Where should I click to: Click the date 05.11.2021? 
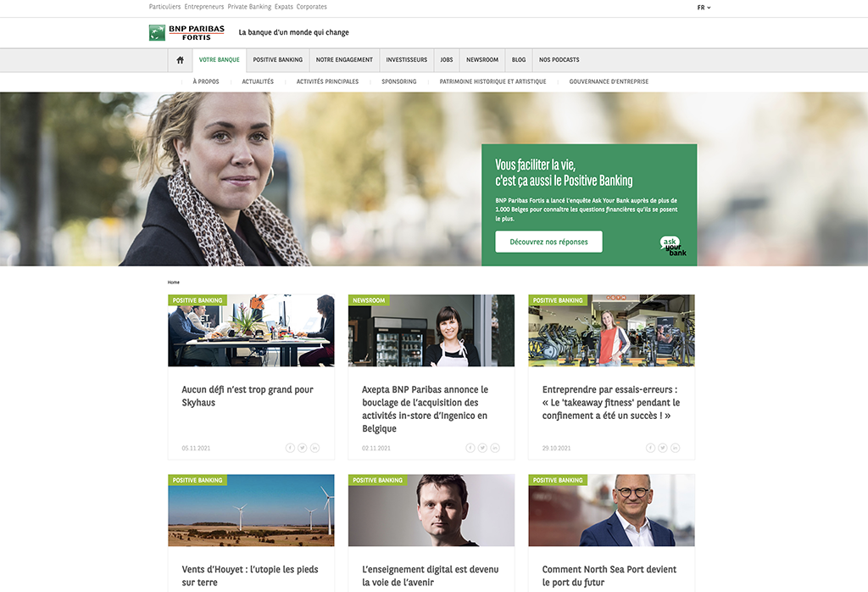pyautogui.click(x=196, y=448)
